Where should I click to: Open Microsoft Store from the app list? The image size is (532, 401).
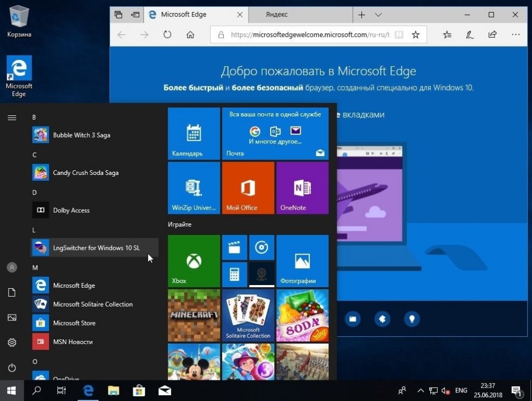(x=95, y=323)
